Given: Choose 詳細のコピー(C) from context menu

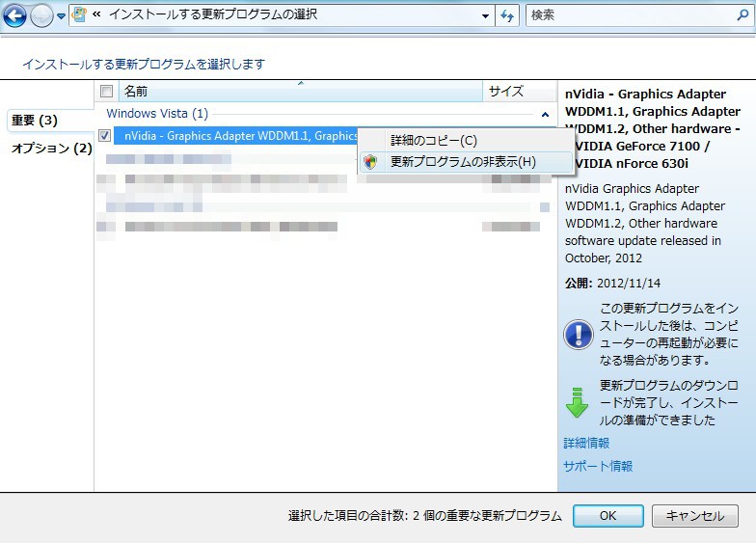Looking at the screenshot, I should [x=467, y=141].
